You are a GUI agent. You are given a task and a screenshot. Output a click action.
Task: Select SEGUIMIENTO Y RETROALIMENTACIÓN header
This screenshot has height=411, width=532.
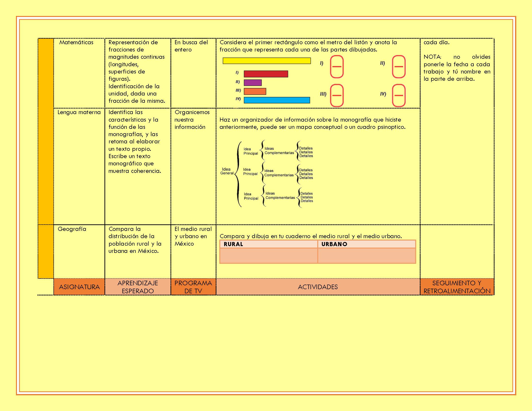[x=457, y=287]
